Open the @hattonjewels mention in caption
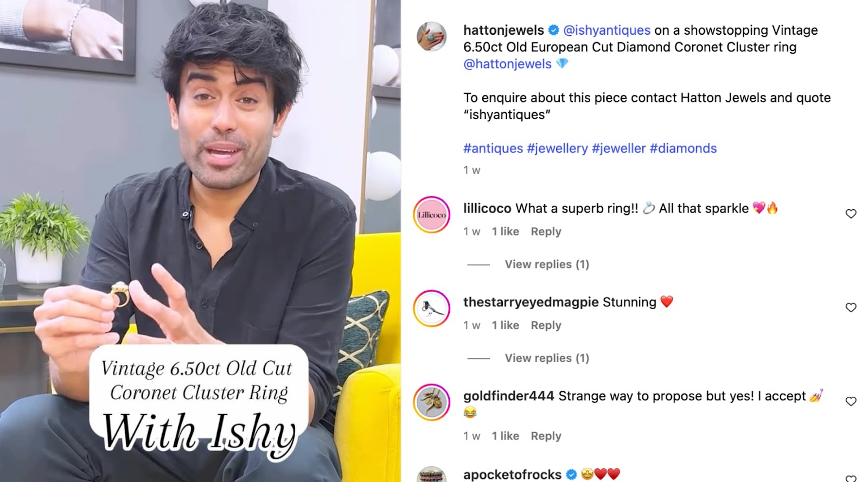 pyautogui.click(x=507, y=63)
